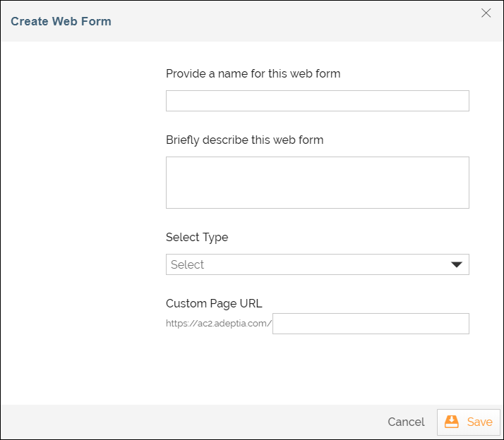Click the 'Briefly describe this web form' label
The image size is (504, 440).
pyautogui.click(x=244, y=140)
